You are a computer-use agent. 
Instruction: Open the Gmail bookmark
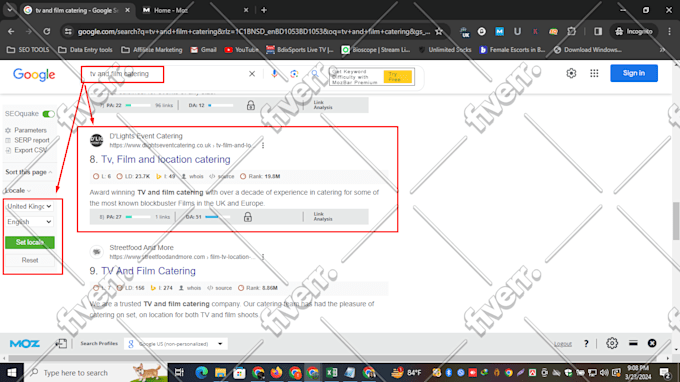203,50
